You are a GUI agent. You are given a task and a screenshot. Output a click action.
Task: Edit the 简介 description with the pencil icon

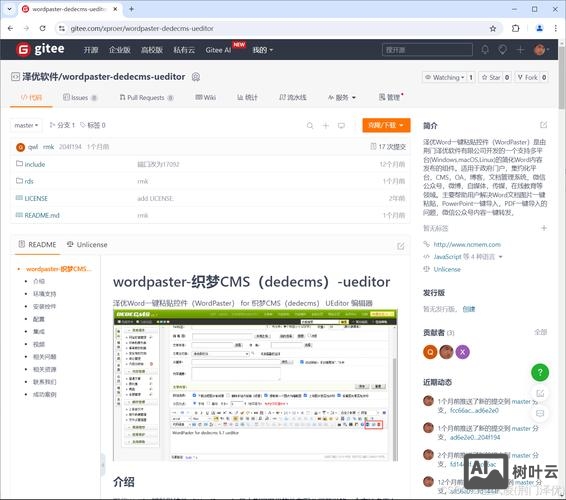543,125
